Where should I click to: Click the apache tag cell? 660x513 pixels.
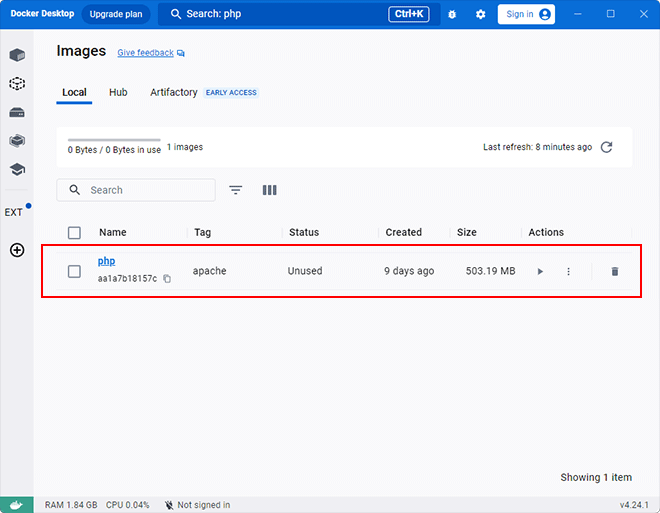209,271
